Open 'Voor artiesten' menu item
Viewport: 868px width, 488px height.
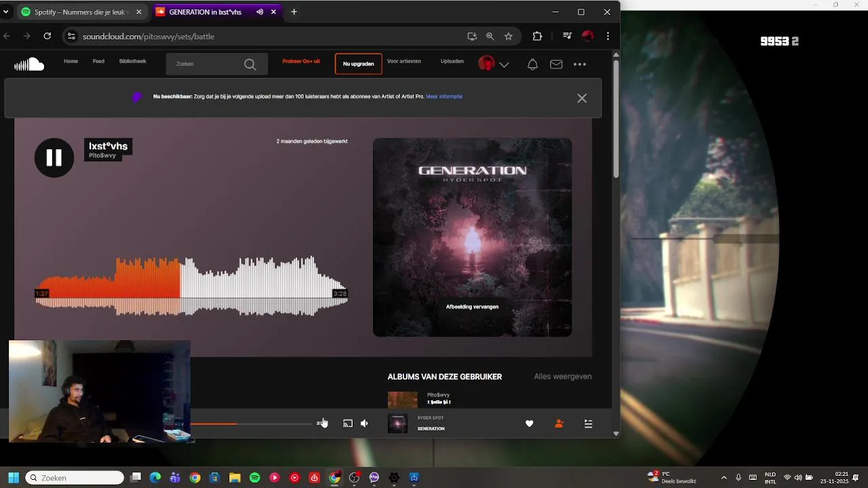click(x=404, y=61)
